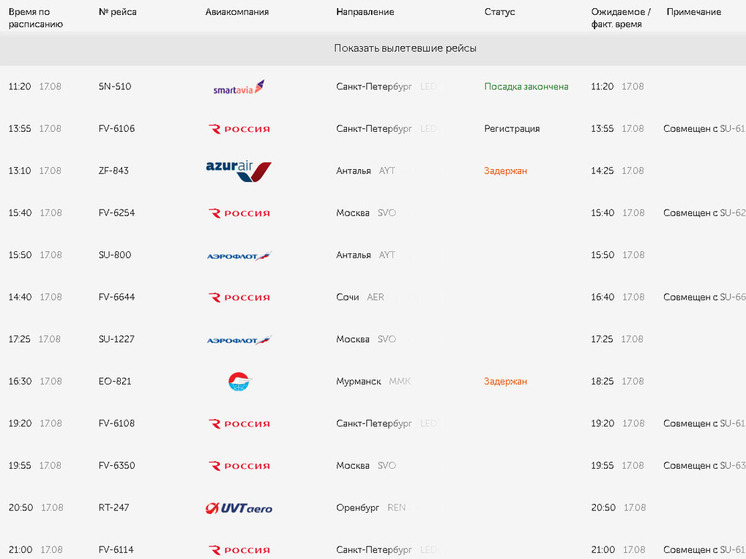Click the Aeroflot logo for flight SU-800

pyautogui.click(x=239, y=256)
